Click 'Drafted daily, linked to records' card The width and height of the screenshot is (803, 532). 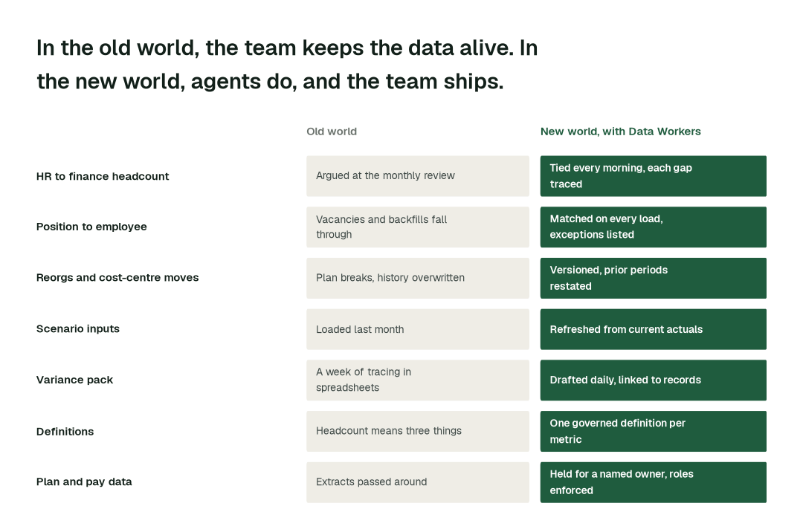pyautogui.click(x=653, y=380)
